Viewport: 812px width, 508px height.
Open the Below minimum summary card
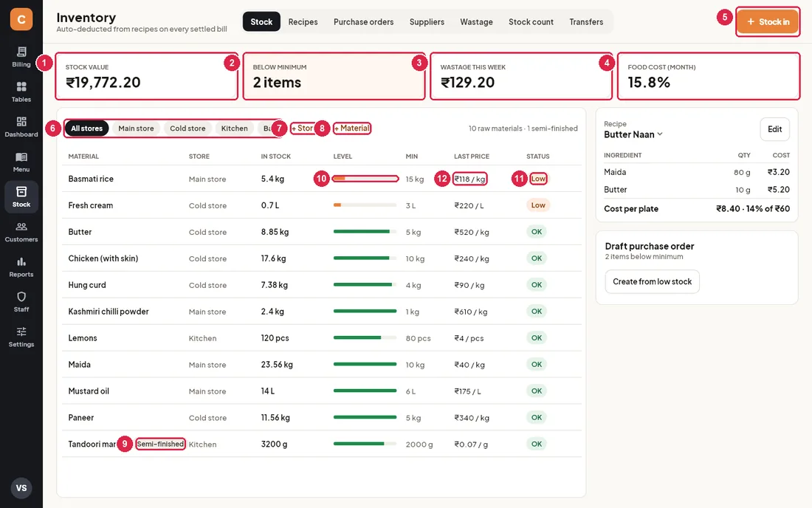click(334, 76)
